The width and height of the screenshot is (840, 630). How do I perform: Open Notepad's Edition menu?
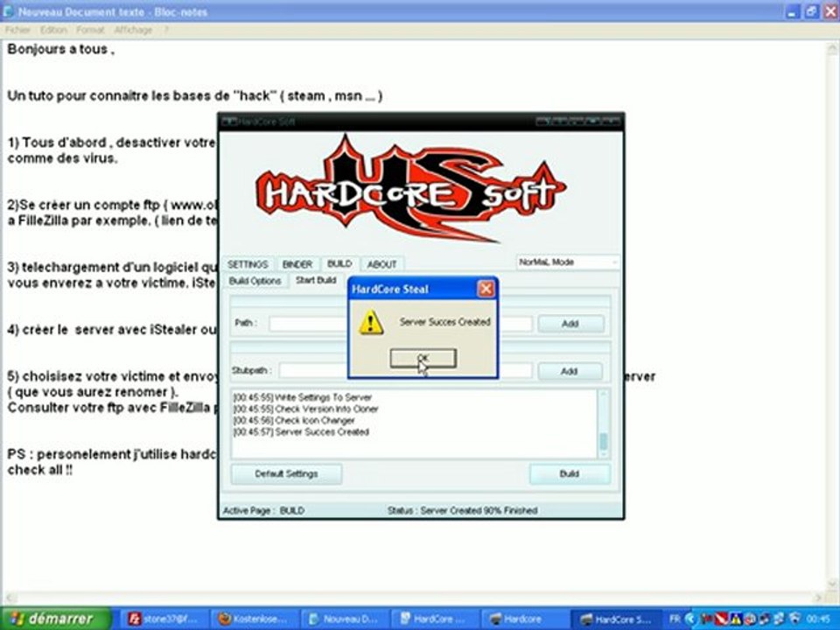point(53,30)
